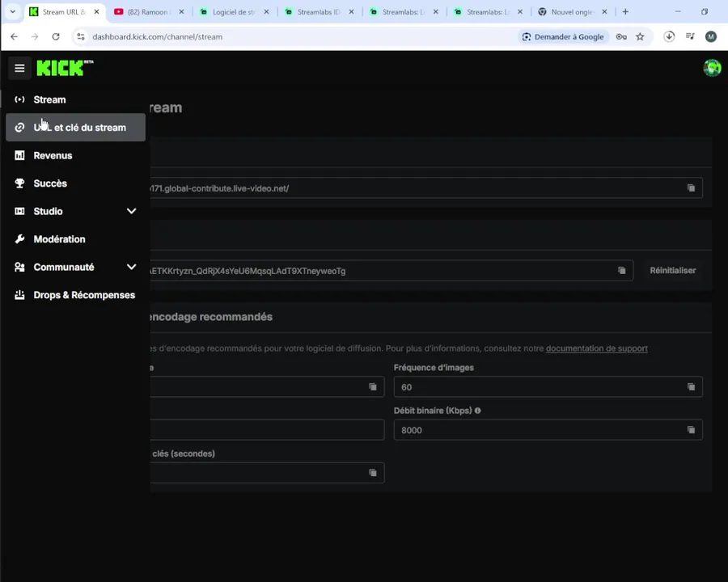Viewport: 728px width, 582px height.
Task: Click the Fréquence d'images field showing 60
Action: click(x=548, y=386)
